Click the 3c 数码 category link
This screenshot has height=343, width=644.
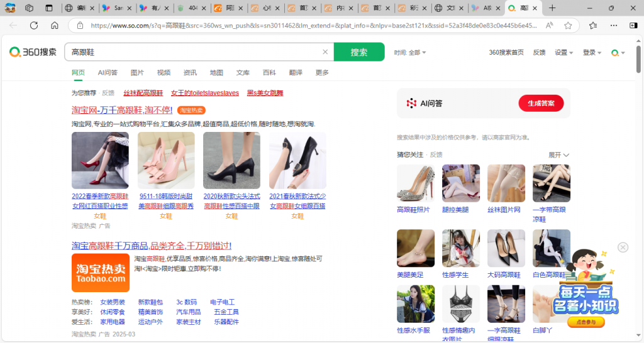[186, 302]
